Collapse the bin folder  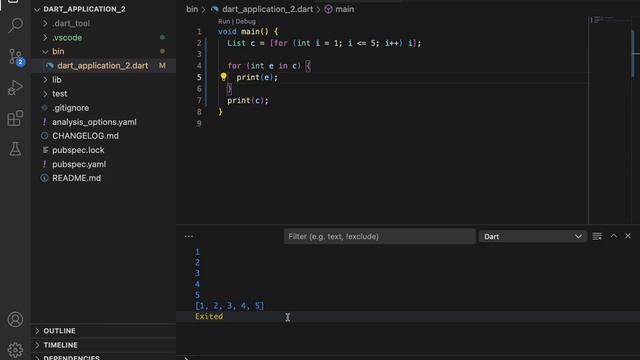click(x=45, y=51)
